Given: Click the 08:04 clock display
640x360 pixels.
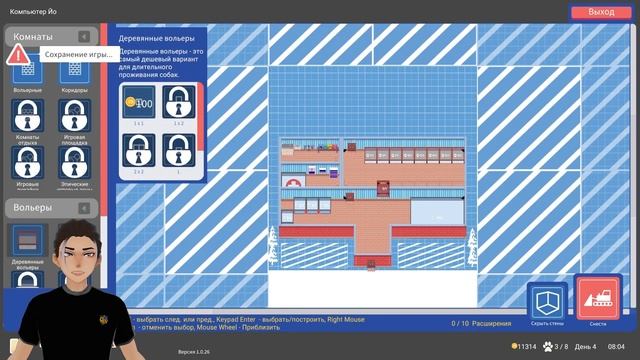Looking at the screenshot, I should pos(616,347).
